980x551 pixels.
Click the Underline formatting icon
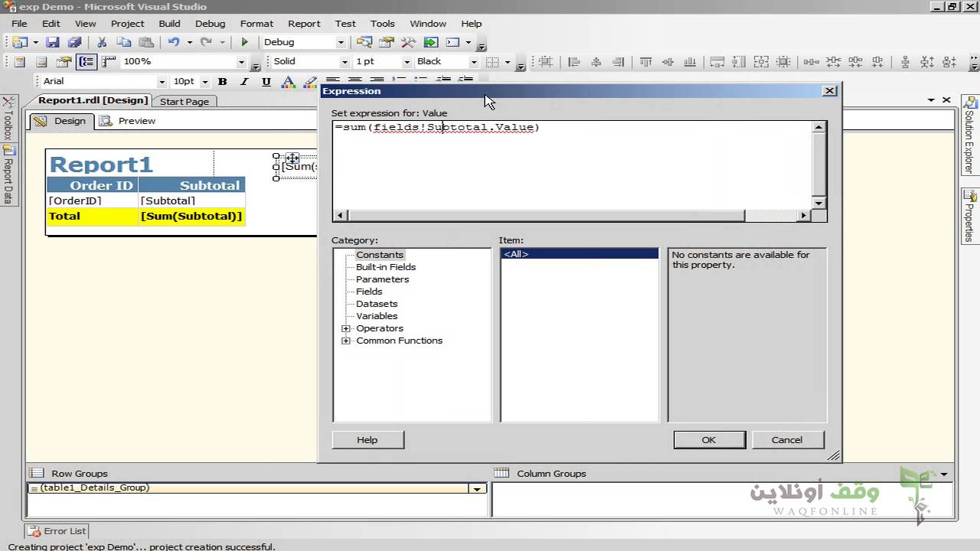pyautogui.click(x=266, y=81)
